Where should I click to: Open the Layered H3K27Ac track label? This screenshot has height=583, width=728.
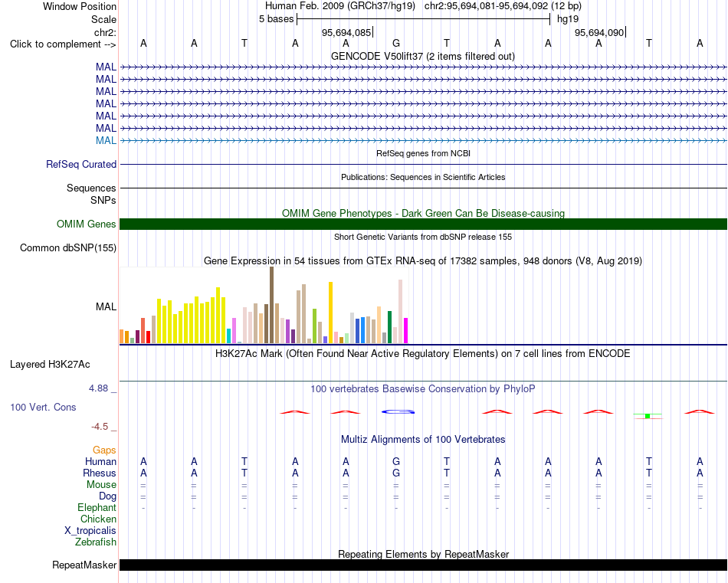50,365
